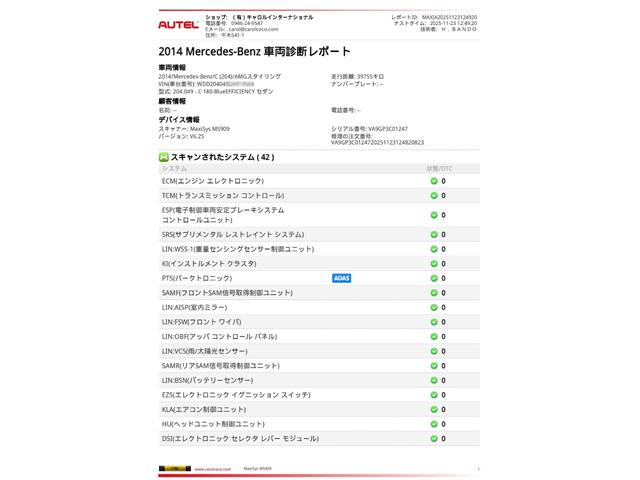
Task: Click the MaxiSys MS909 footer label
Action: [258, 469]
